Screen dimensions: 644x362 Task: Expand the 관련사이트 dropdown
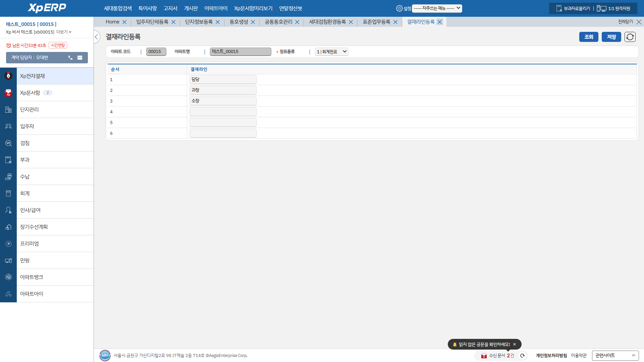615,355
